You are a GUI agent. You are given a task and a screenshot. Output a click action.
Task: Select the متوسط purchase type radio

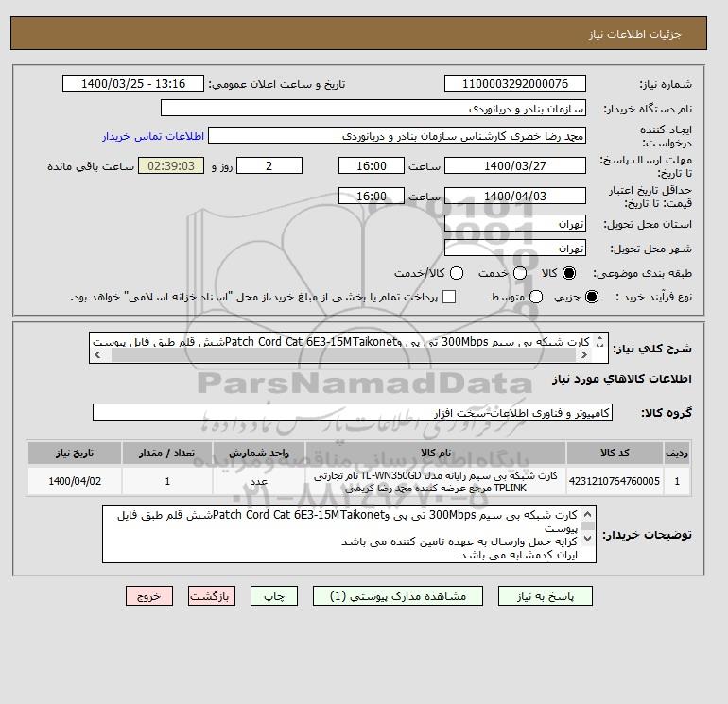[536, 297]
